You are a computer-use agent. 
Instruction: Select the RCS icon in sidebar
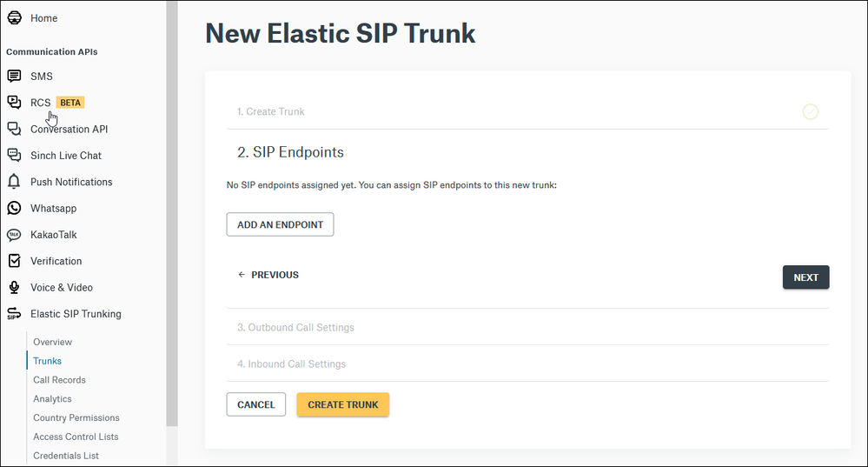[x=15, y=102]
